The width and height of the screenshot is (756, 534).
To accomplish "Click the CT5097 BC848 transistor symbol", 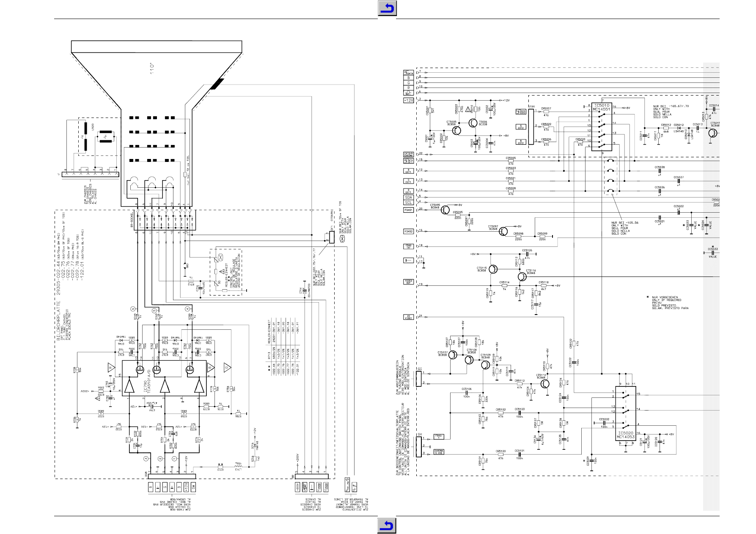I will tap(503, 231).
